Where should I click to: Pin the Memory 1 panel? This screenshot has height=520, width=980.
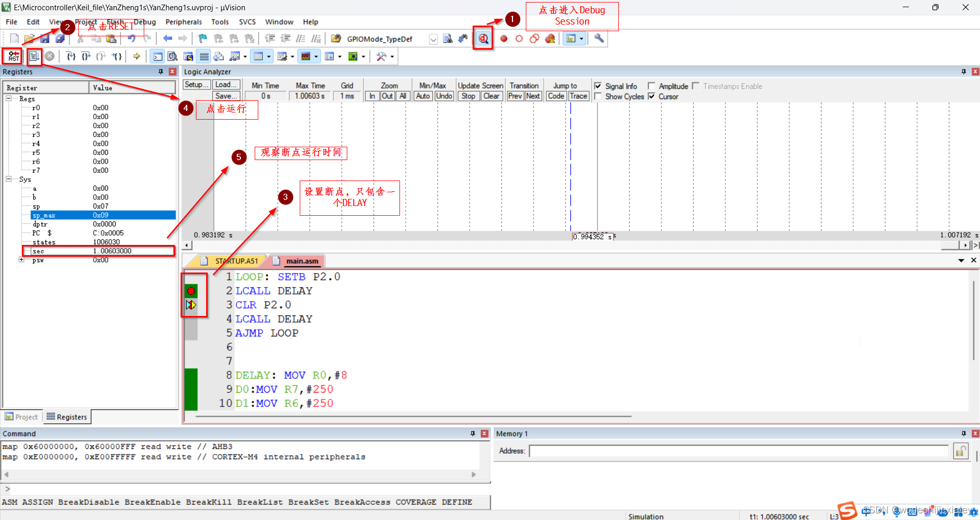pyautogui.click(x=964, y=434)
